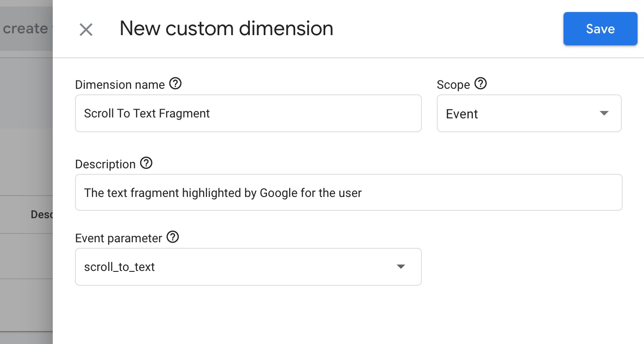Click help icon next to Dimension name

[x=175, y=84]
